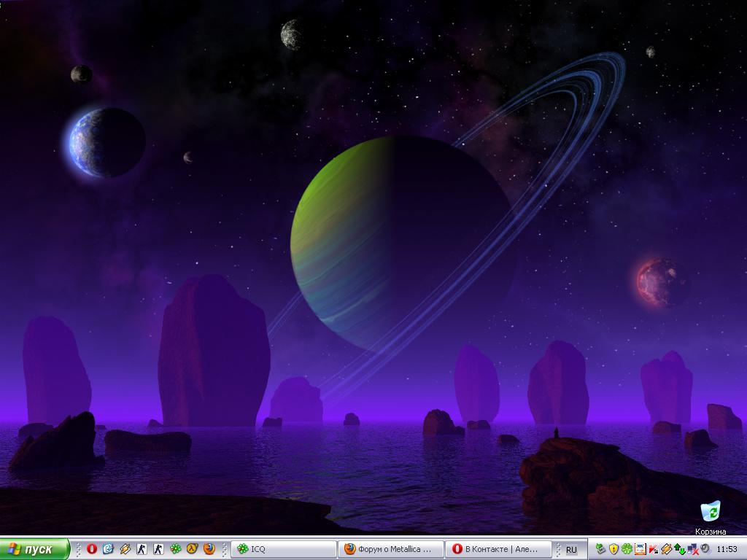This screenshot has height=560, width=747.
Task: Click the disconnected network tray icon
Action: point(692,549)
